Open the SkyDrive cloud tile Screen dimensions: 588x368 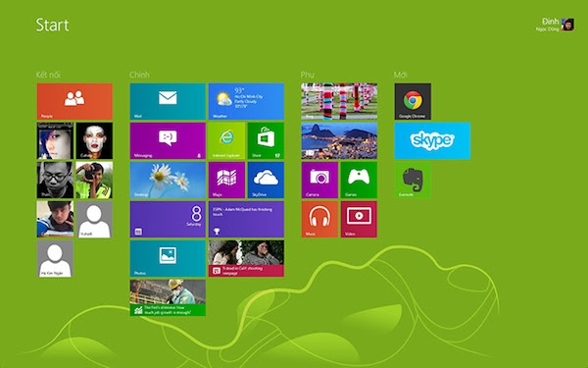(x=266, y=180)
